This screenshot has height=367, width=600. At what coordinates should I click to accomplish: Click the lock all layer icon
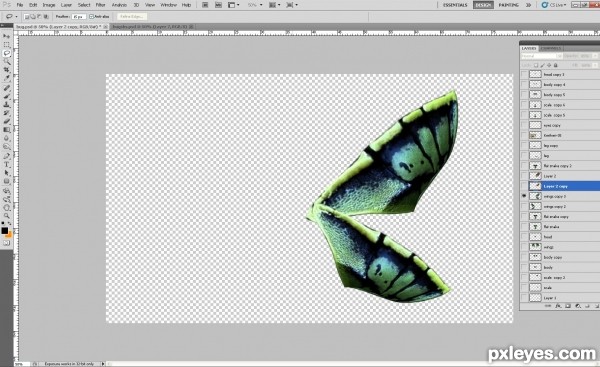pyautogui.click(x=556, y=65)
